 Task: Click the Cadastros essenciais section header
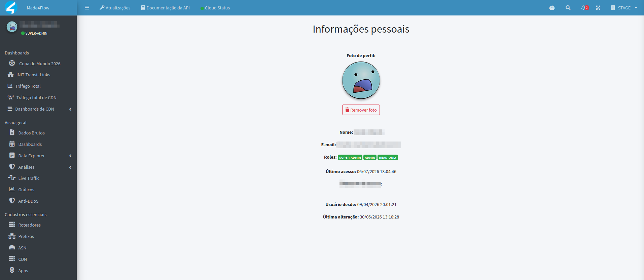click(x=26, y=214)
